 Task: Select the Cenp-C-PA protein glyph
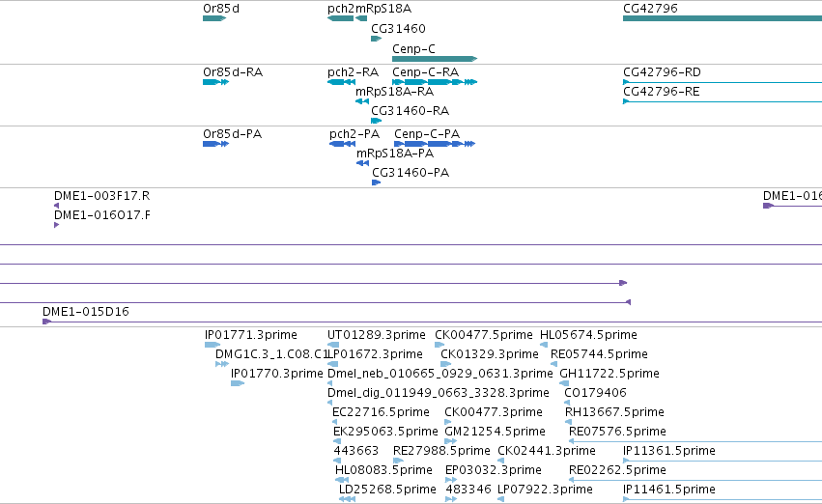point(435,144)
